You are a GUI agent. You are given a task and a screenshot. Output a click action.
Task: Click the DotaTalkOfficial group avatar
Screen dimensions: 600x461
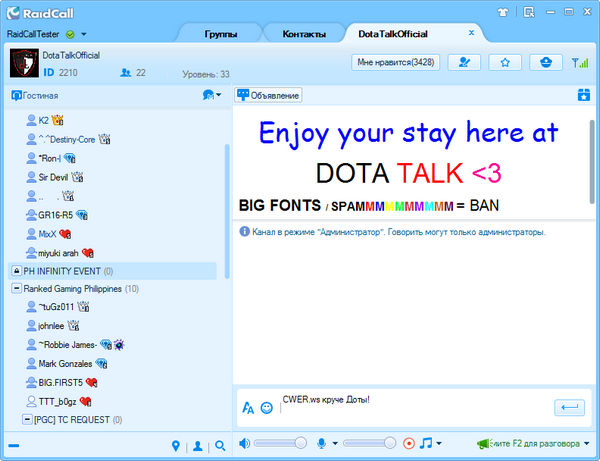click(x=24, y=63)
